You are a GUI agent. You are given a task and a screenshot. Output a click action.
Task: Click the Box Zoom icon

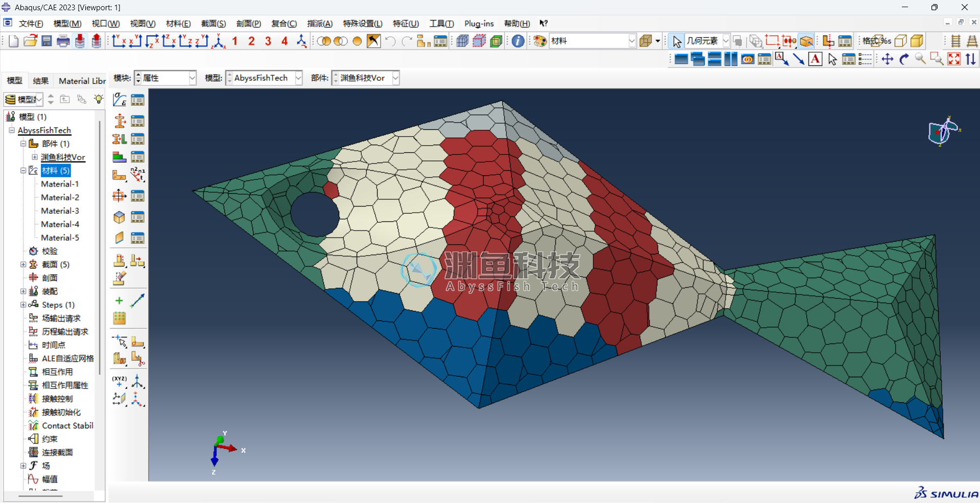[937, 59]
